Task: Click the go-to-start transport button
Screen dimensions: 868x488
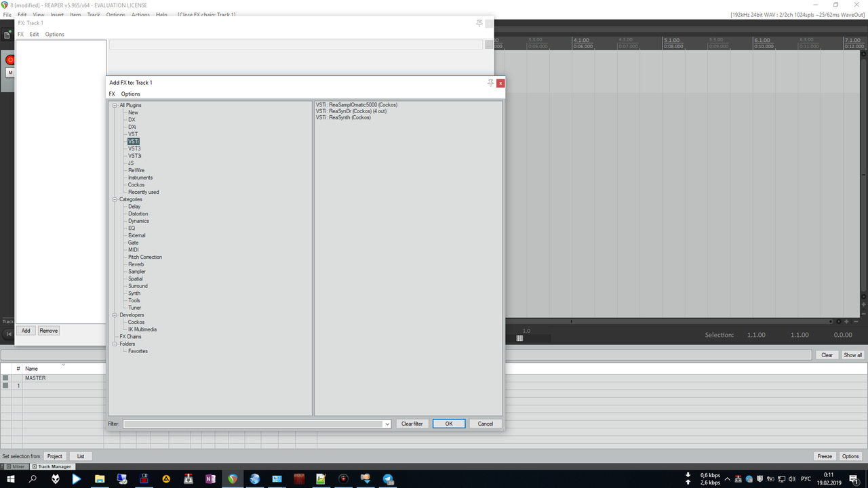Action: [8, 333]
